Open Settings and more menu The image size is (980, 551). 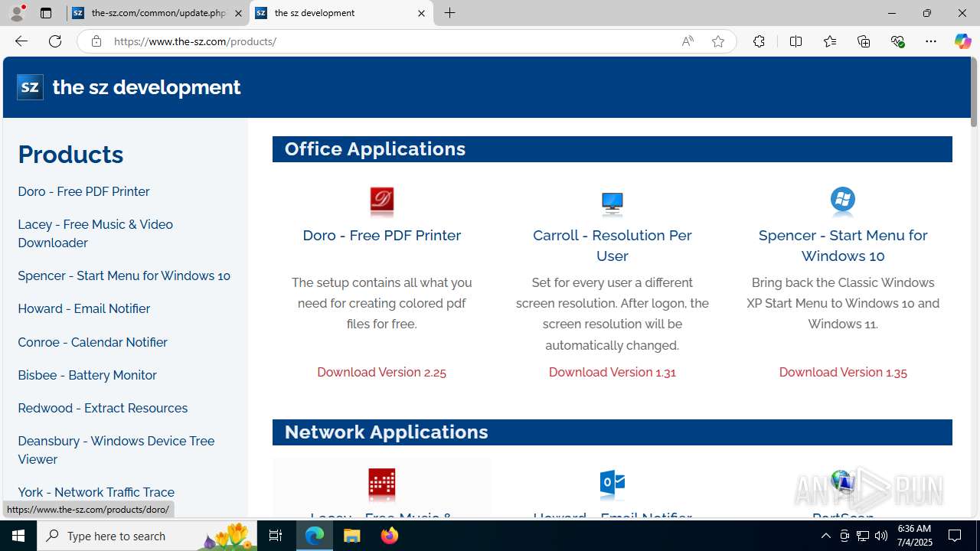pos(931,41)
